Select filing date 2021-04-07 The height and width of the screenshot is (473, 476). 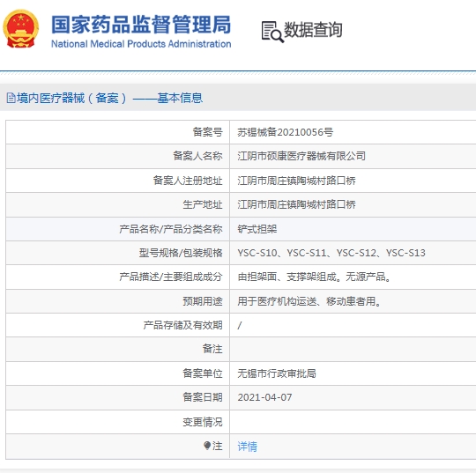[x=264, y=397]
